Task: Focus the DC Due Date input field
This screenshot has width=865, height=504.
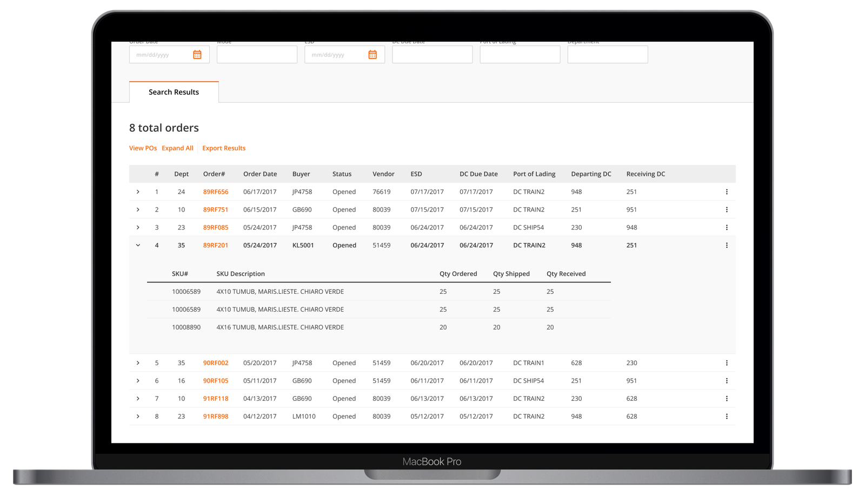Action: pos(432,55)
